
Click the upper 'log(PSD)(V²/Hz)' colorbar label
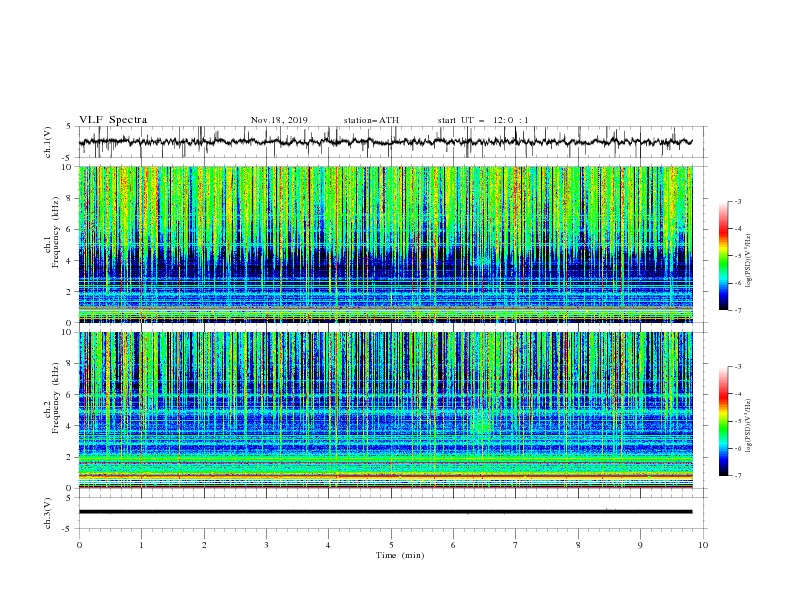point(748,261)
